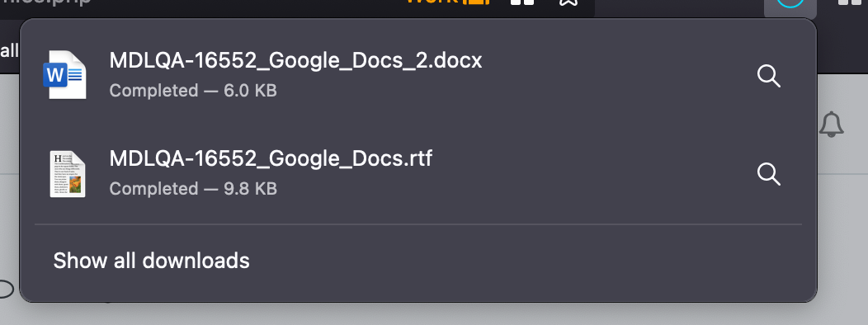Click the bookmark star icon in address bar
Screen dimensions: 868x325
coord(568,2)
